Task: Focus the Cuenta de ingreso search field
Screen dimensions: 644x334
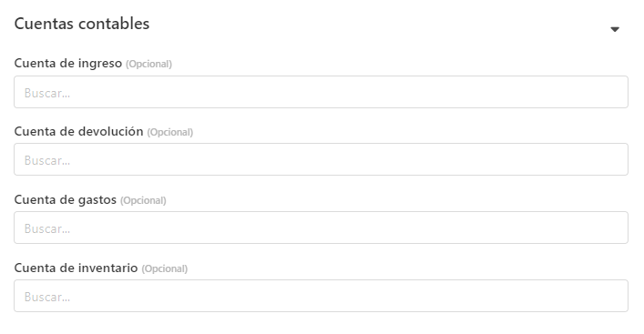Action: 321,92
